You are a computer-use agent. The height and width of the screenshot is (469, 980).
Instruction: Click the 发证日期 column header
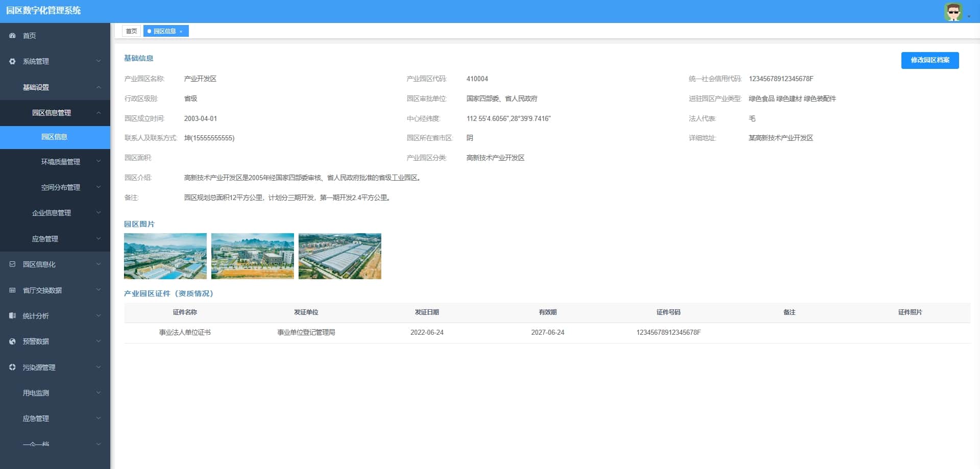pyautogui.click(x=427, y=312)
